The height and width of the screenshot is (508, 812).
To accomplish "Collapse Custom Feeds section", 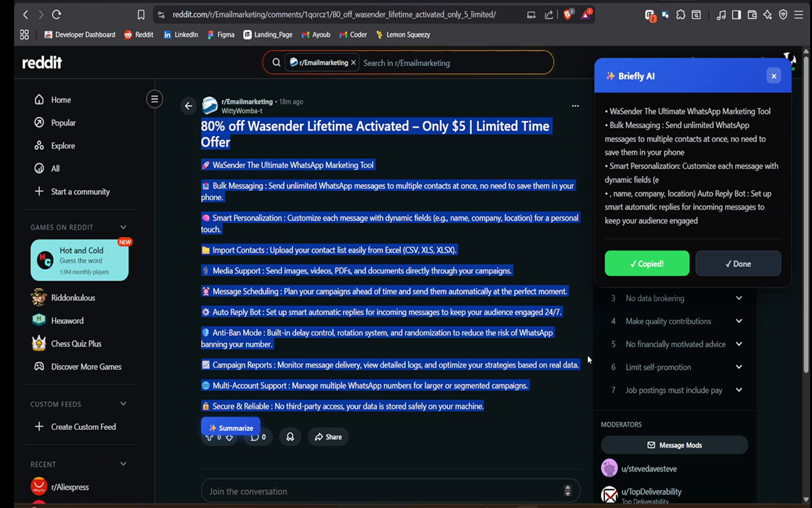I will coord(123,404).
